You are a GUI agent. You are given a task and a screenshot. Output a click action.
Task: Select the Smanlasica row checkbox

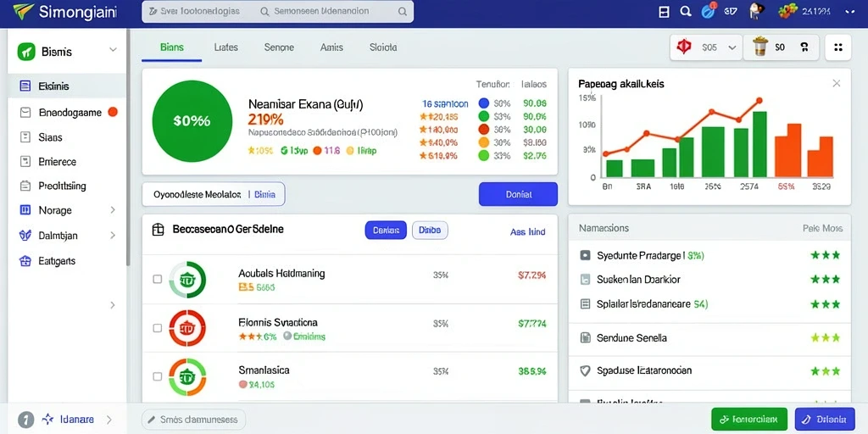tap(157, 376)
